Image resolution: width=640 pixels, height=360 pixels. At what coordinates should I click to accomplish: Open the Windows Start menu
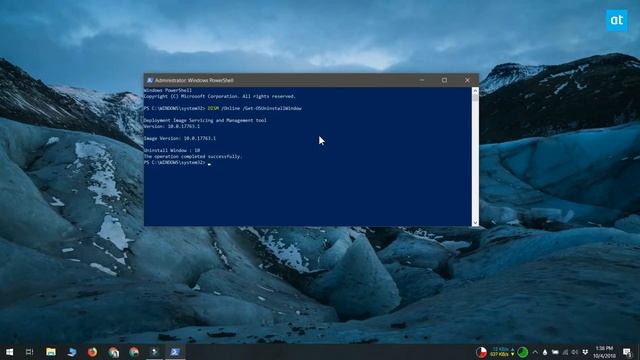9,352
